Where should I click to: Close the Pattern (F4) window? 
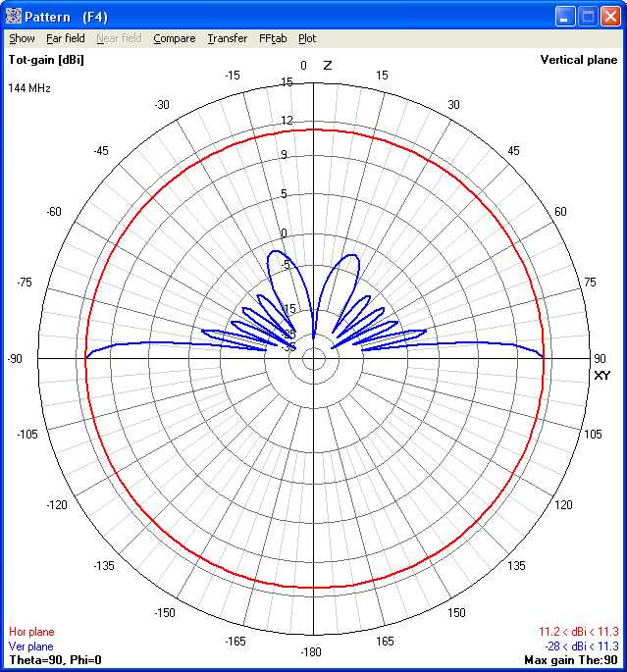coord(610,16)
